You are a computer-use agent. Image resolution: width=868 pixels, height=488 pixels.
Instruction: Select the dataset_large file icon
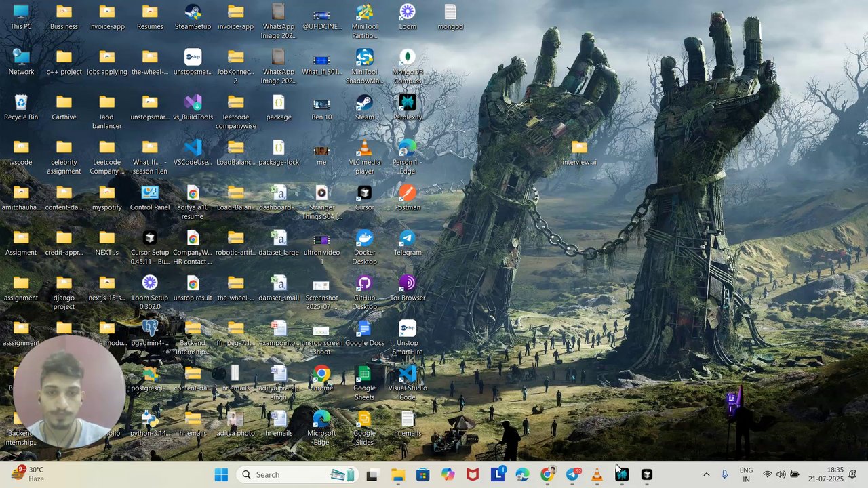pos(279,243)
